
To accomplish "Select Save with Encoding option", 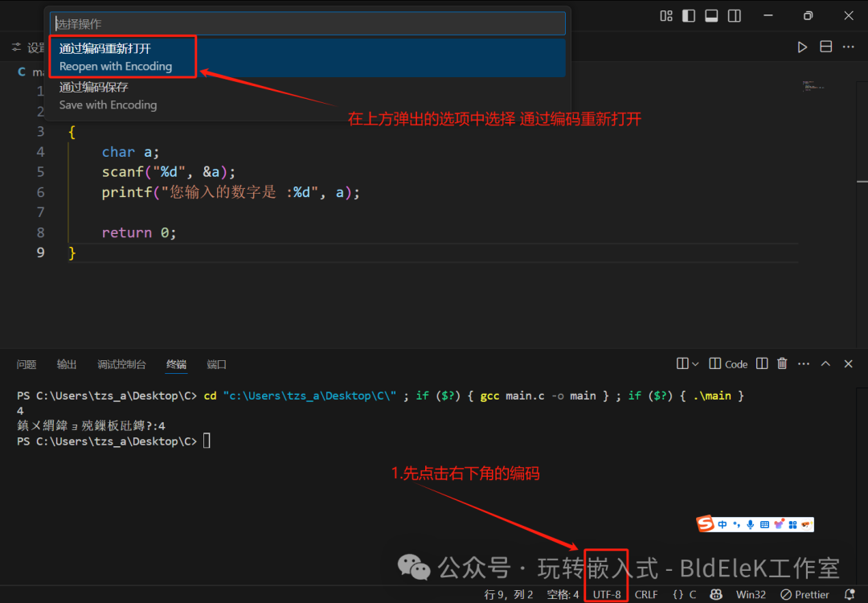I will (x=308, y=96).
